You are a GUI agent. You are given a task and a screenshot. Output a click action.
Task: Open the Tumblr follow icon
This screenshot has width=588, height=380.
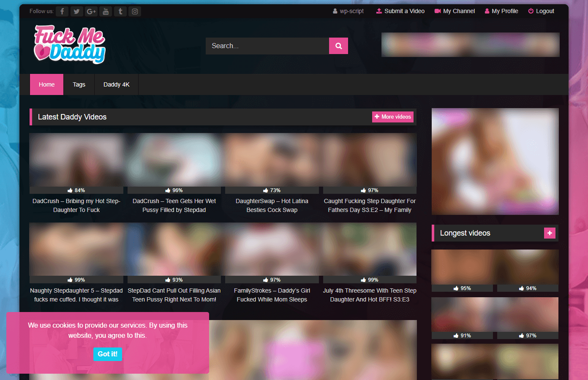(120, 11)
